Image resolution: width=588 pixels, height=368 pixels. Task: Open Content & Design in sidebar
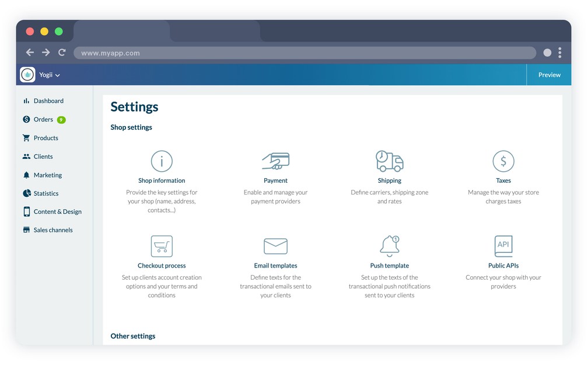[x=58, y=212]
